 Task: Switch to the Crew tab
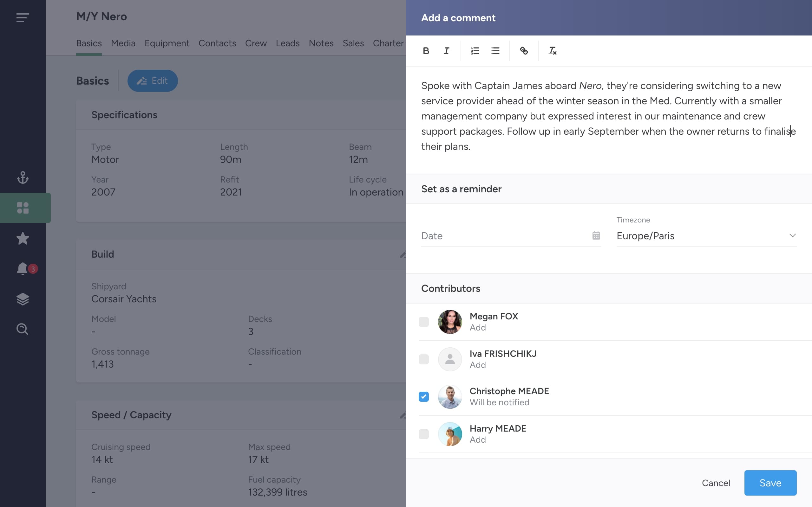pyautogui.click(x=256, y=43)
